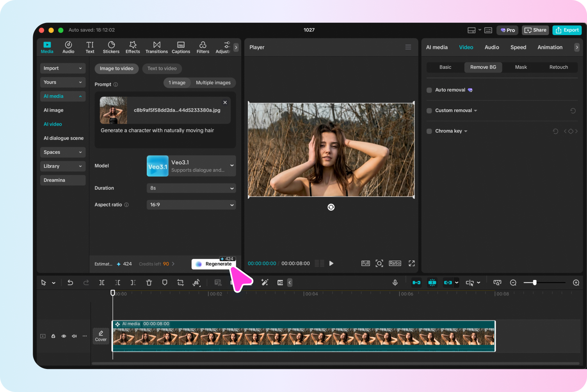587x392 pixels.
Task: Open the Aspect ratio 16:9 dropdown
Action: point(191,205)
